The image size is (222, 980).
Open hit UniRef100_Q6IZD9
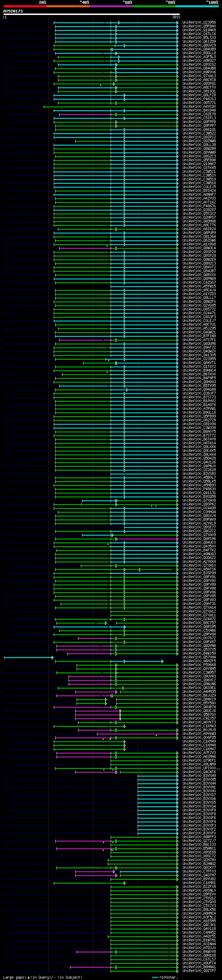[x=199, y=41]
